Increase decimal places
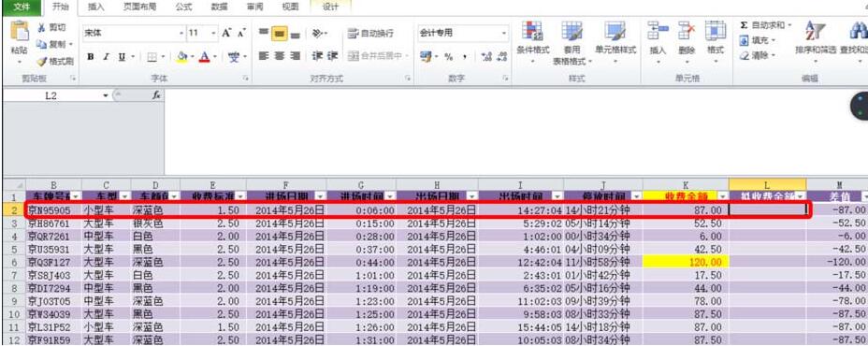The image size is (868, 346). (x=486, y=56)
